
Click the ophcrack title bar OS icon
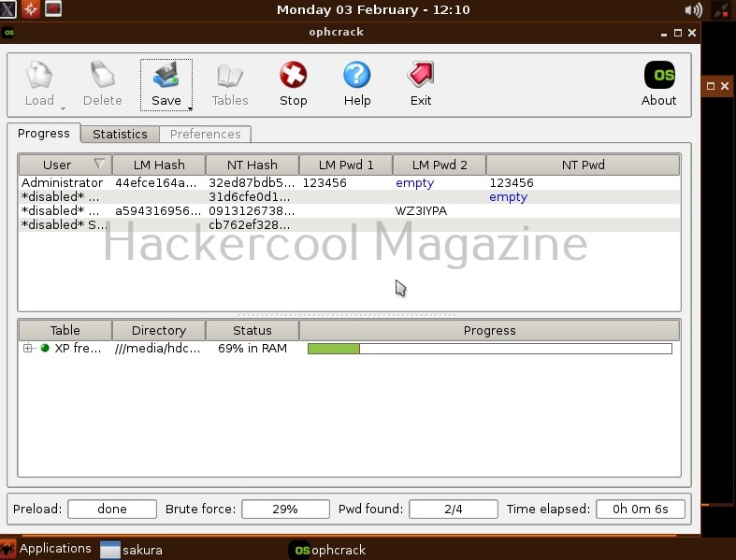coord(9,33)
